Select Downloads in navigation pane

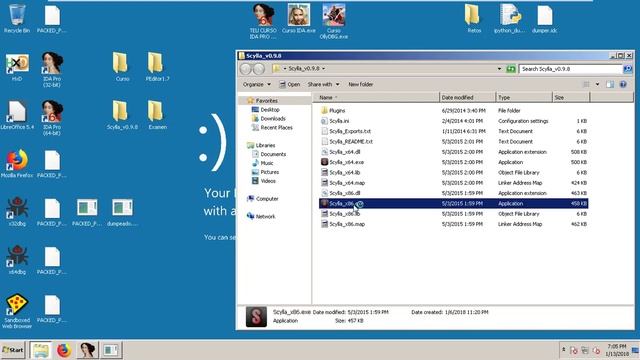tap(273, 119)
